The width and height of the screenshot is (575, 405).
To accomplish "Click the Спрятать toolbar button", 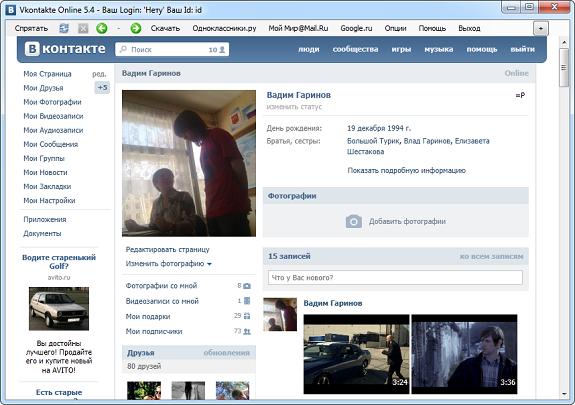I will 31,28.
